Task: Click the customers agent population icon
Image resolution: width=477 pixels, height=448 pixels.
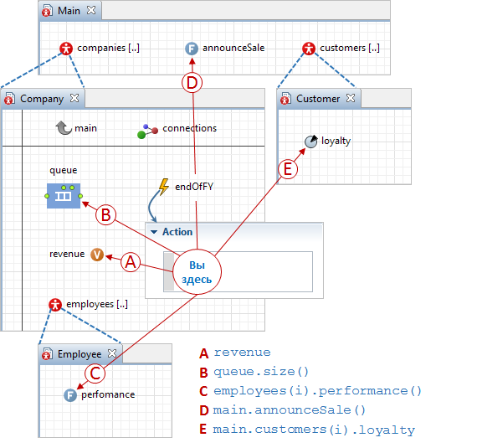Action: 309,49
